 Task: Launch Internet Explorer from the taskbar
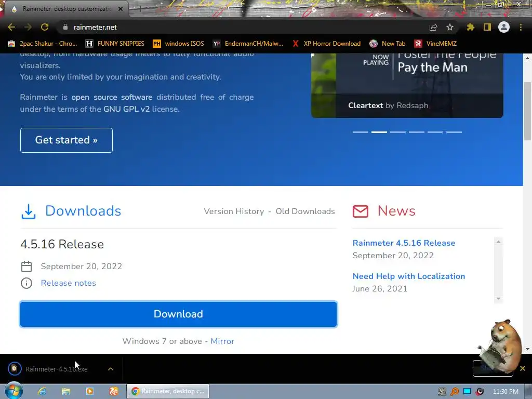tap(42, 391)
